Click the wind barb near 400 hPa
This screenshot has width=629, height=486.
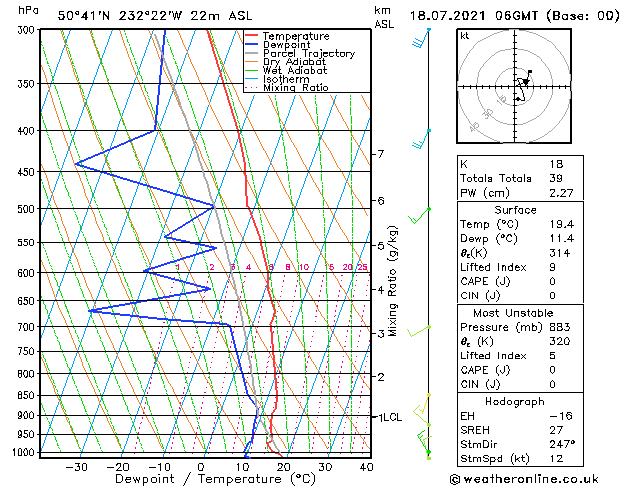pyautogui.click(x=421, y=139)
